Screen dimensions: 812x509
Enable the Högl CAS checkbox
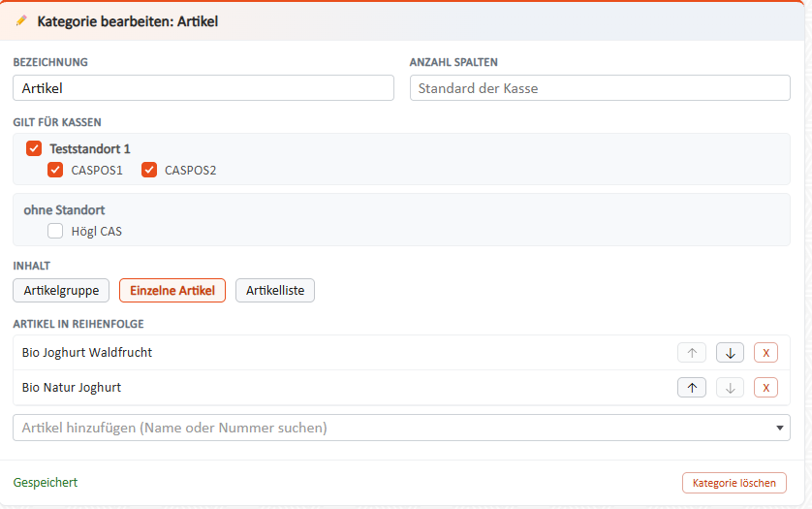(55, 231)
